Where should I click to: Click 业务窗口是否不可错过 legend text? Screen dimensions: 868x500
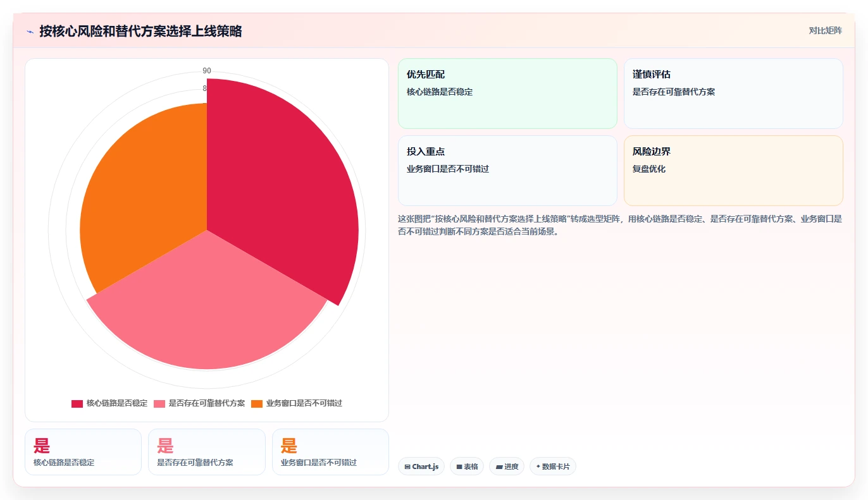click(x=304, y=403)
